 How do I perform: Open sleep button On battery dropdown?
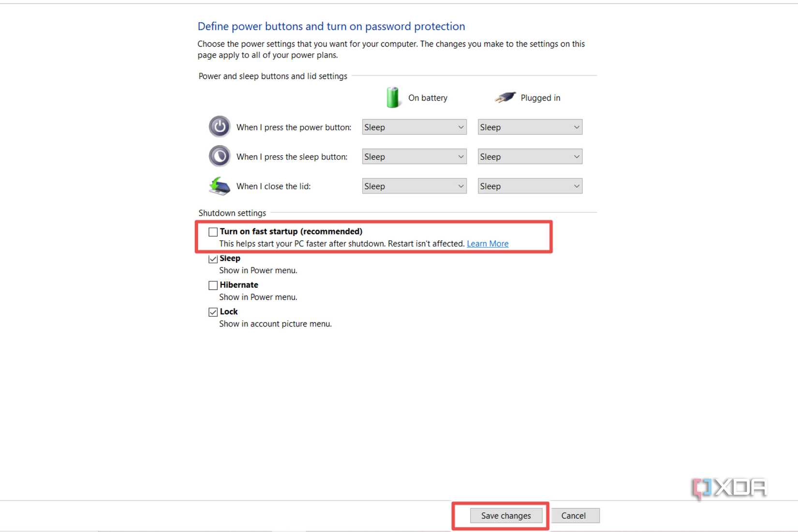coord(414,157)
